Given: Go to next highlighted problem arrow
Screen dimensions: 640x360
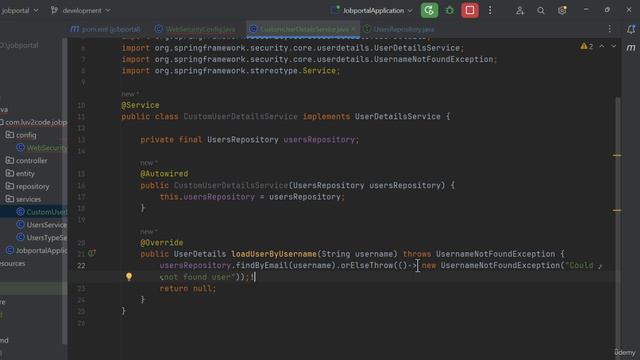Looking at the screenshot, I should coord(613,47).
